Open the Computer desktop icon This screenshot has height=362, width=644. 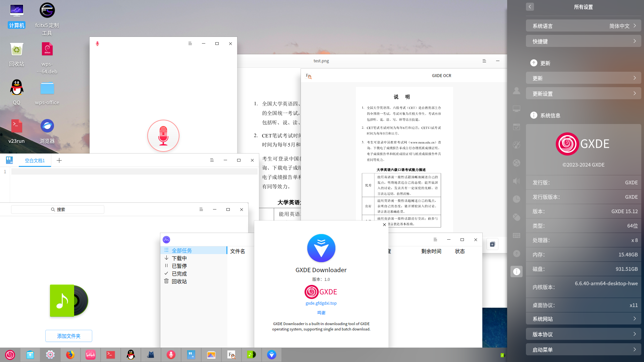16,16
